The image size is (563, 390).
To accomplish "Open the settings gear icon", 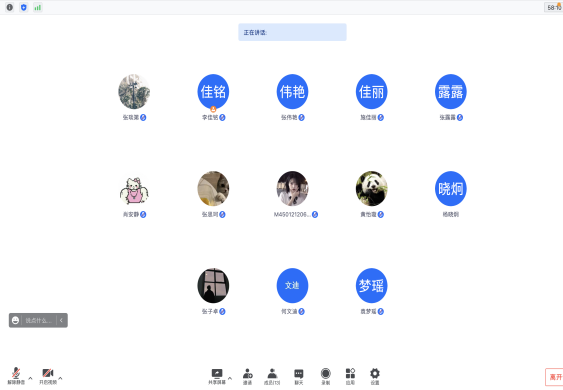I will tap(374, 376).
